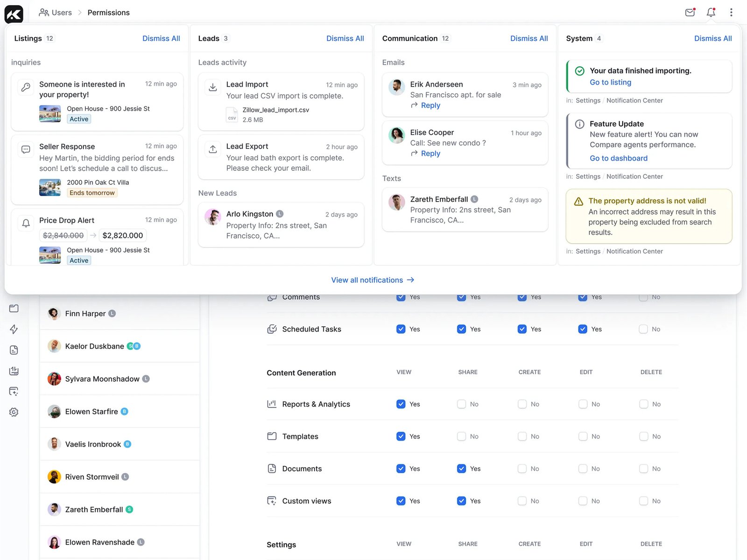The width and height of the screenshot is (747, 560).
Task: Click the Lead Import download icon
Action: tap(213, 87)
